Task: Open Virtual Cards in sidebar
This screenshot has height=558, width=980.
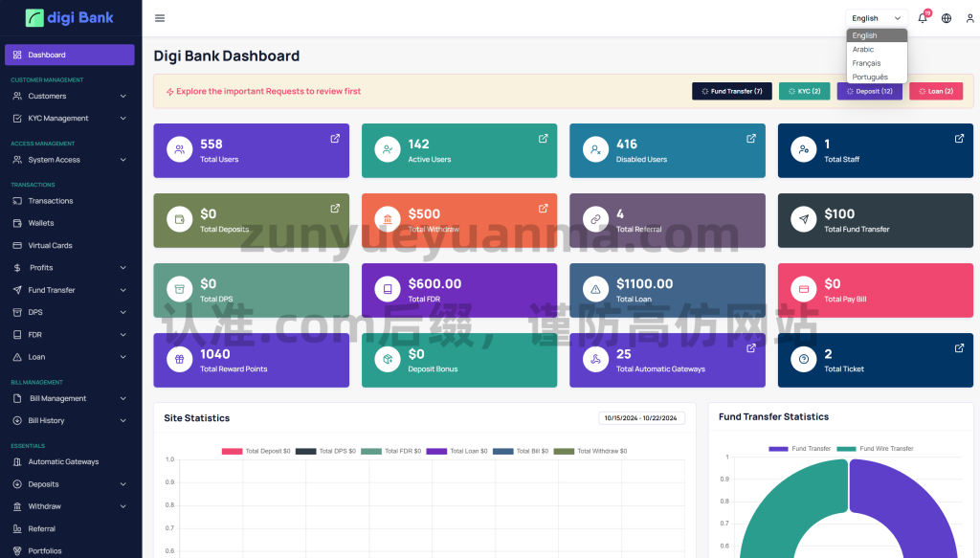Action: tap(69, 246)
